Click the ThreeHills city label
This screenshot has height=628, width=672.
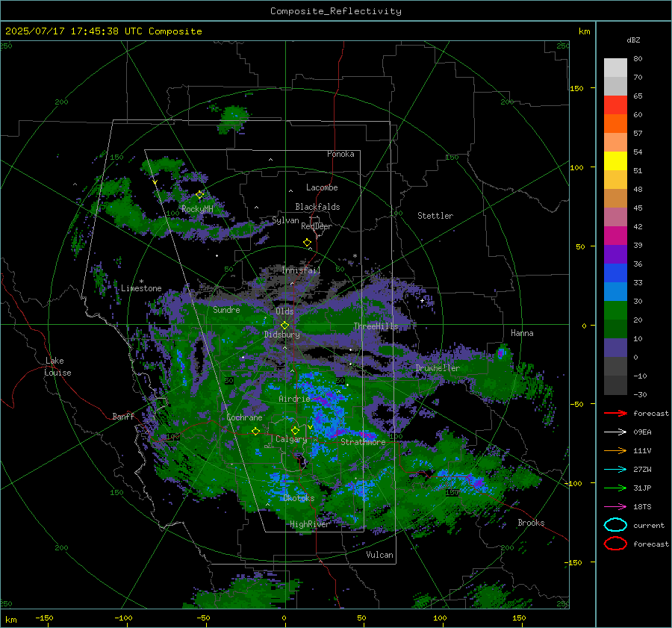(376, 326)
